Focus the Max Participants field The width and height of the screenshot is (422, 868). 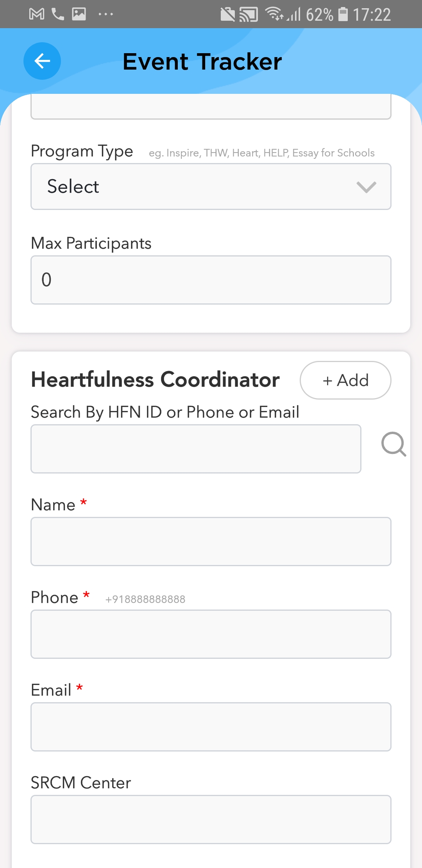click(211, 280)
